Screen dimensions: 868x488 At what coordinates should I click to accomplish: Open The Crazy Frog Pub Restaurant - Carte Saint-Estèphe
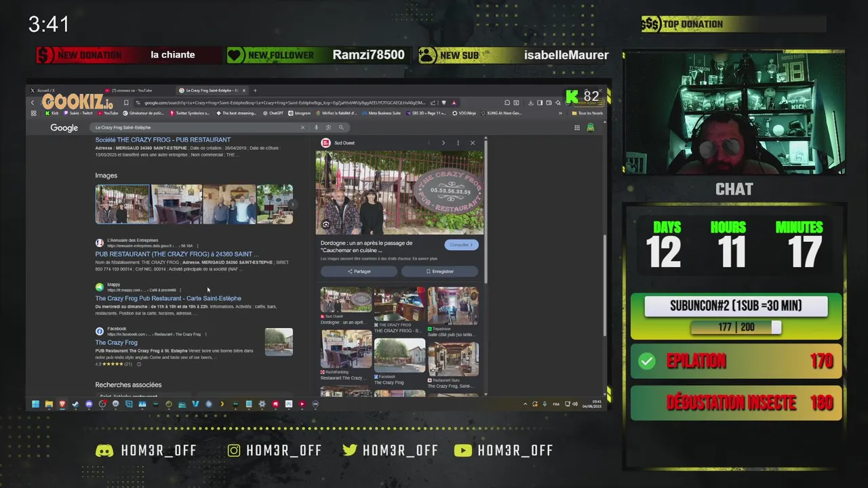pyautogui.click(x=168, y=298)
